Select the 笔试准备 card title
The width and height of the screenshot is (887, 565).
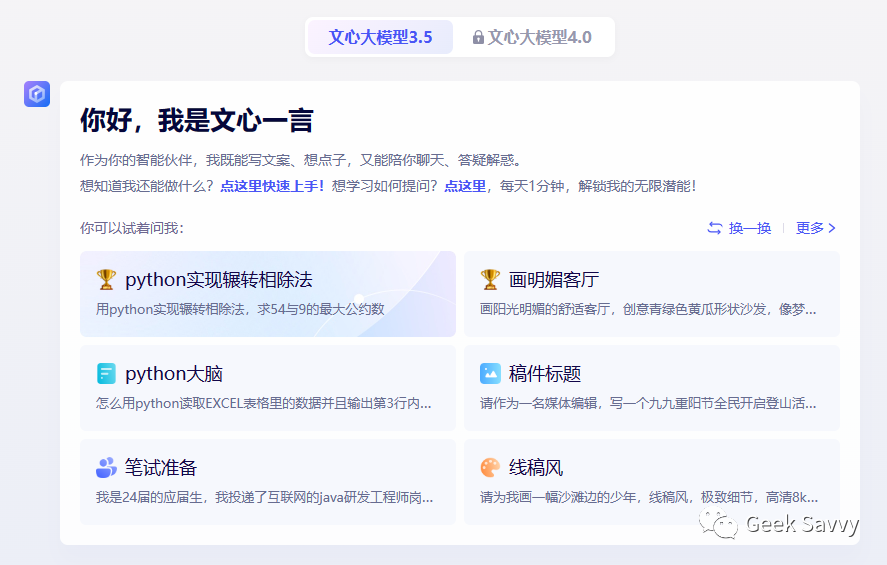(x=161, y=468)
